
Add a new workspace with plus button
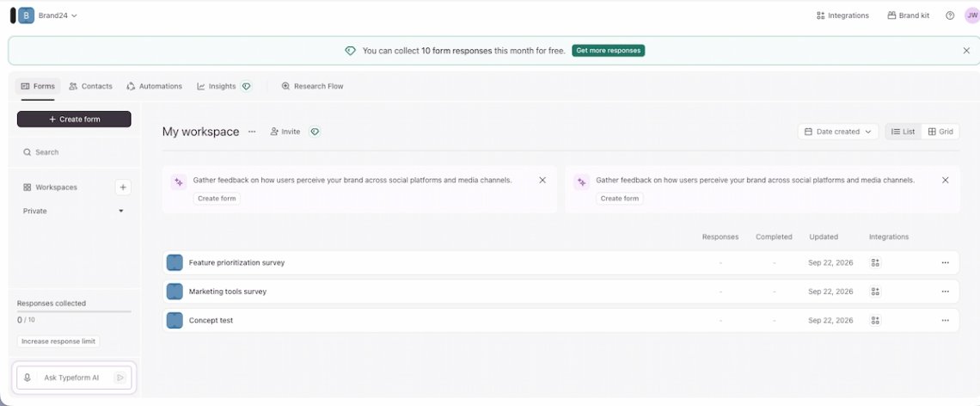click(123, 187)
